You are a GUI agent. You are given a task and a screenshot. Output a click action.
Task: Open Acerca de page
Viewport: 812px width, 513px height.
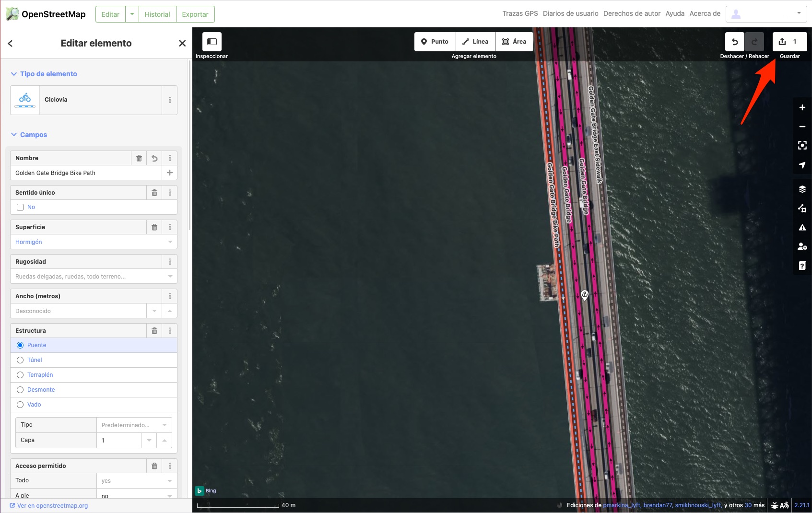click(x=705, y=13)
